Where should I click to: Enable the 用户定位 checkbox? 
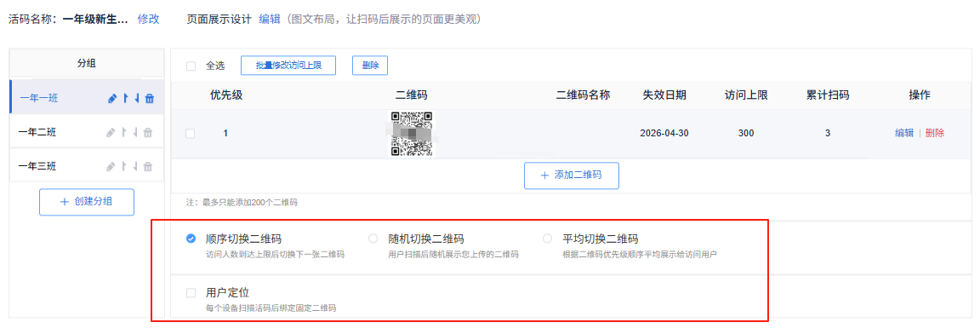click(191, 292)
